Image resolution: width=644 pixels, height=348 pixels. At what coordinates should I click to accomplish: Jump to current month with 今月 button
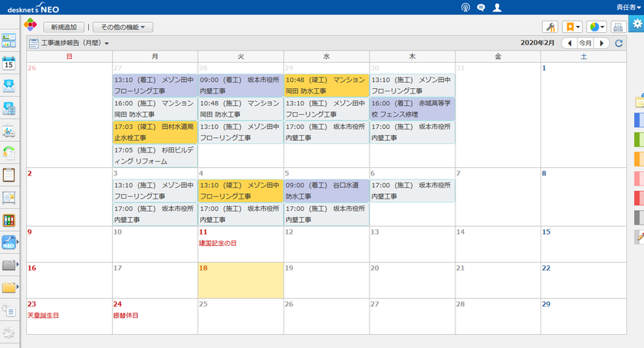(585, 43)
